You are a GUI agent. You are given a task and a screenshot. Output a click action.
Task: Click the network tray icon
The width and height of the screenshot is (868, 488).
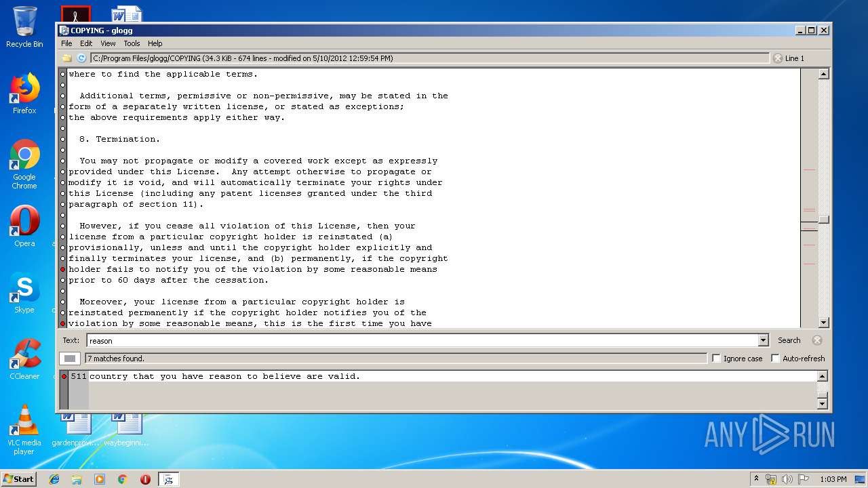771,479
